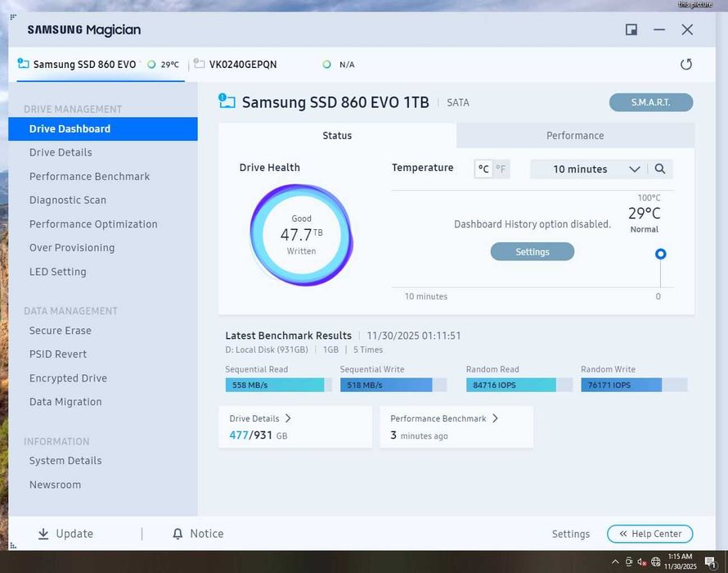
Task: Click the temperature history search magnifier icon
Action: point(660,169)
